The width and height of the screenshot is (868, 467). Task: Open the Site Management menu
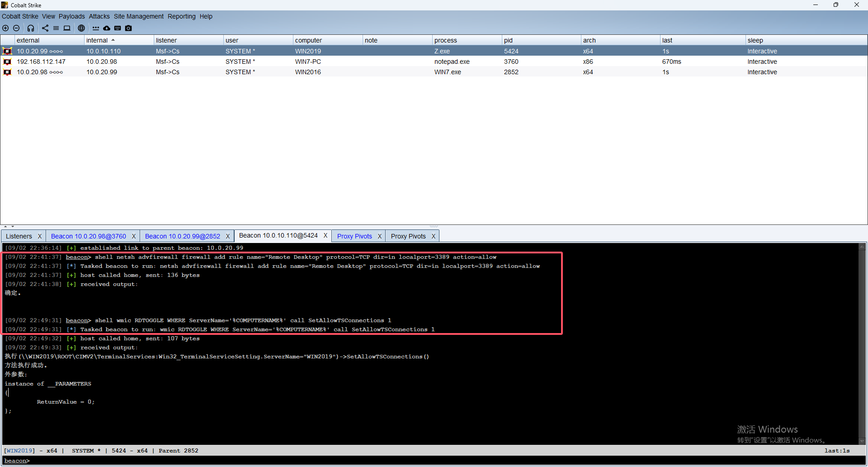point(139,16)
